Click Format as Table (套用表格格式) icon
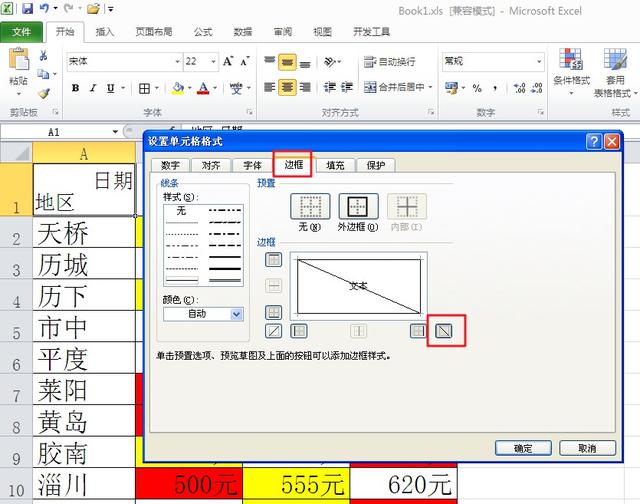This screenshot has height=504, width=640. (615, 59)
